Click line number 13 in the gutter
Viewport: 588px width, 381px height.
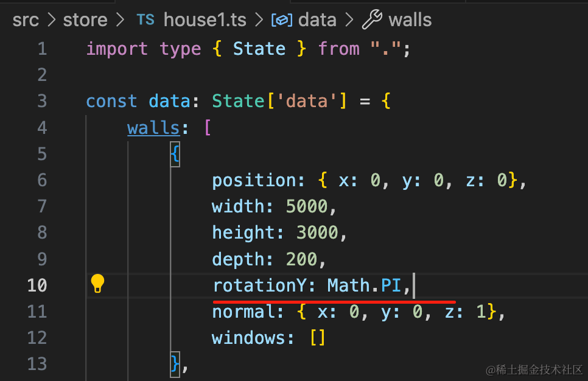click(37, 364)
